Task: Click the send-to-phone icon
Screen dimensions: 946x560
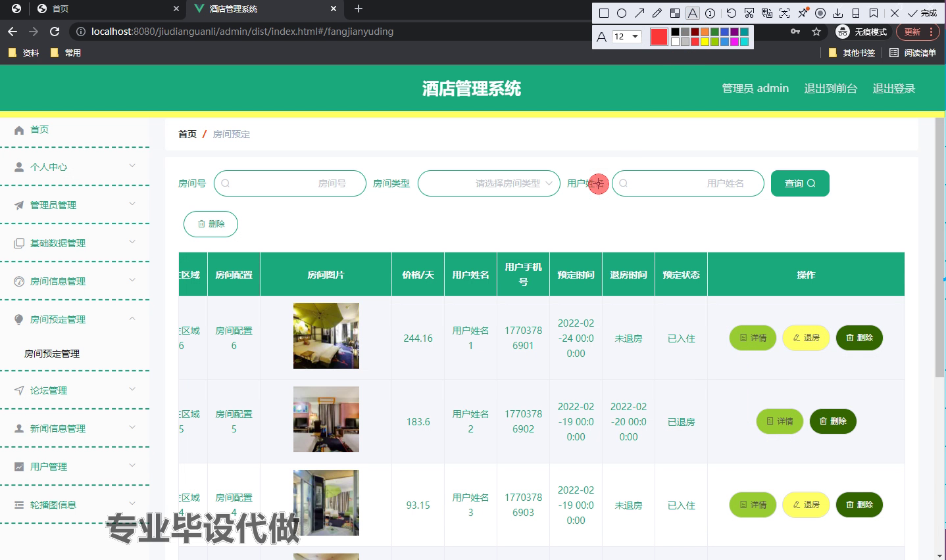Action: click(856, 13)
